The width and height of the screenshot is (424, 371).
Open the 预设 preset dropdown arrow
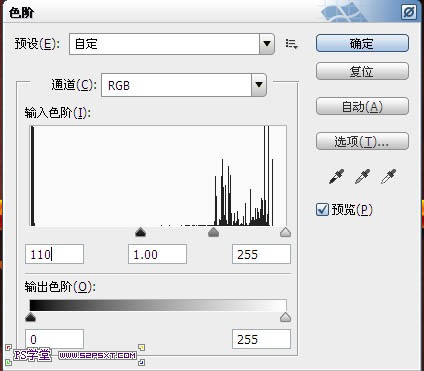(267, 44)
